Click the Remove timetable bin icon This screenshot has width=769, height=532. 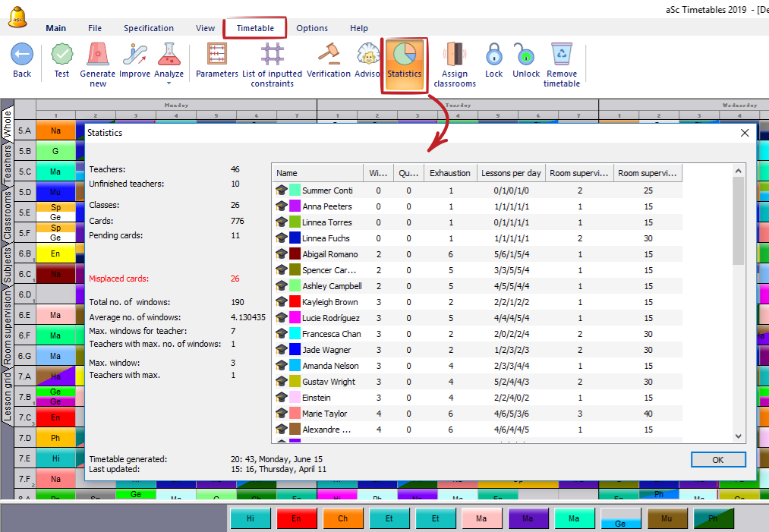(x=562, y=55)
